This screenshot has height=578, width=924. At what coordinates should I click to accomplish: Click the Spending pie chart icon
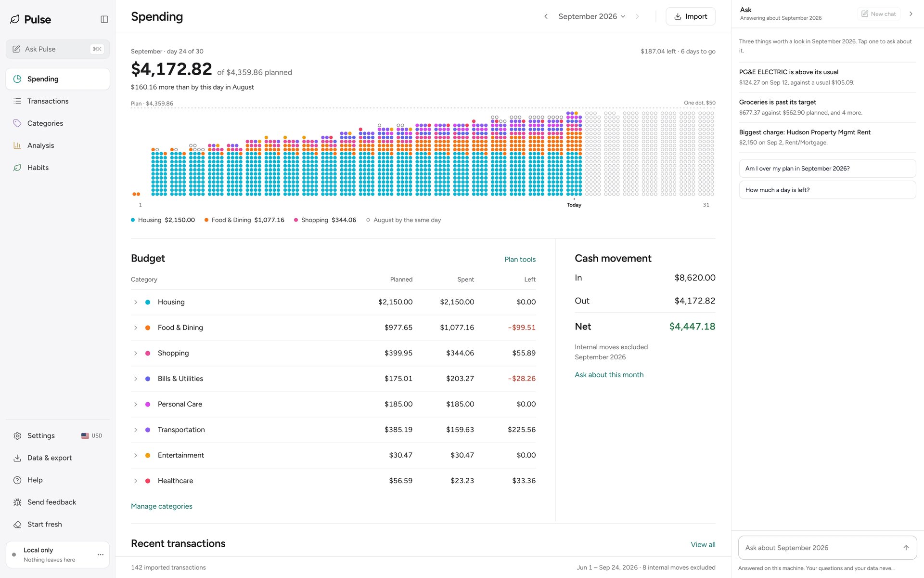pos(17,79)
